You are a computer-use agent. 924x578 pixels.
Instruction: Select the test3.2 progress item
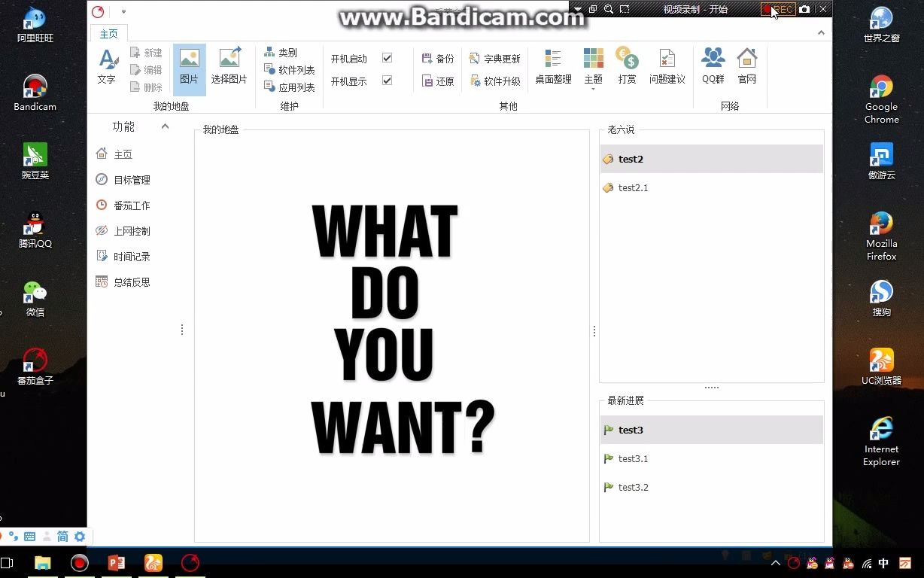click(712, 487)
